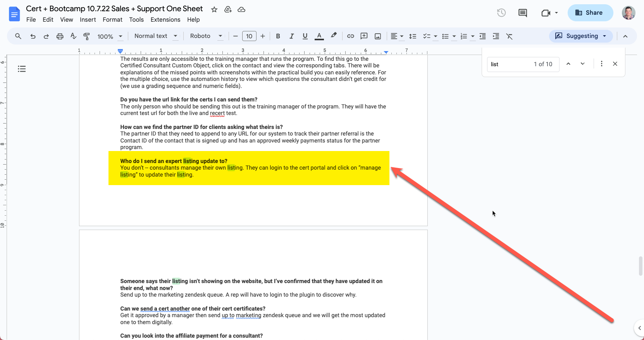Click the Share button
This screenshot has height=340, width=644.
[x=590, y=13]
